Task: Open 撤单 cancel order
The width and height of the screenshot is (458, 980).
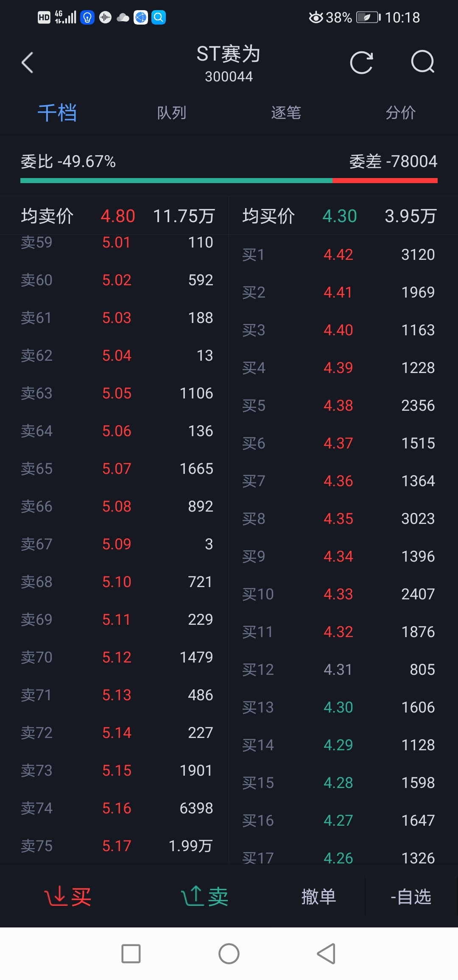Action: click(x=319, y=896)
